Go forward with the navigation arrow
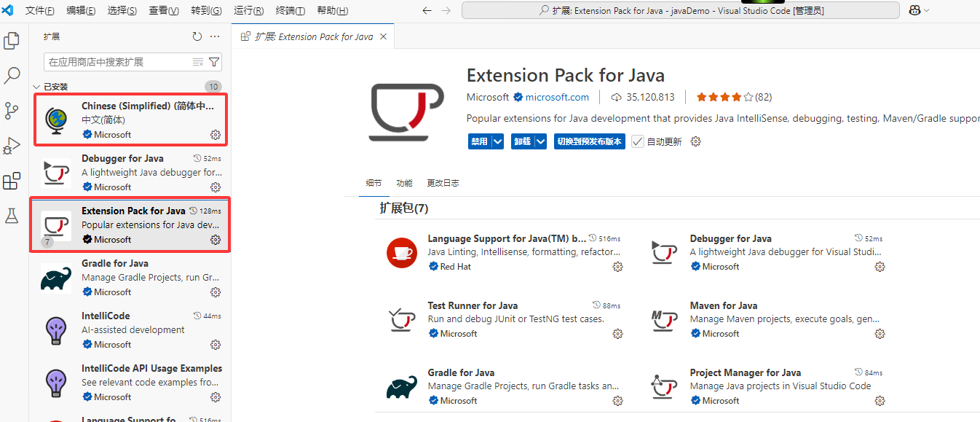980x422 pixels. click(446, 11)
